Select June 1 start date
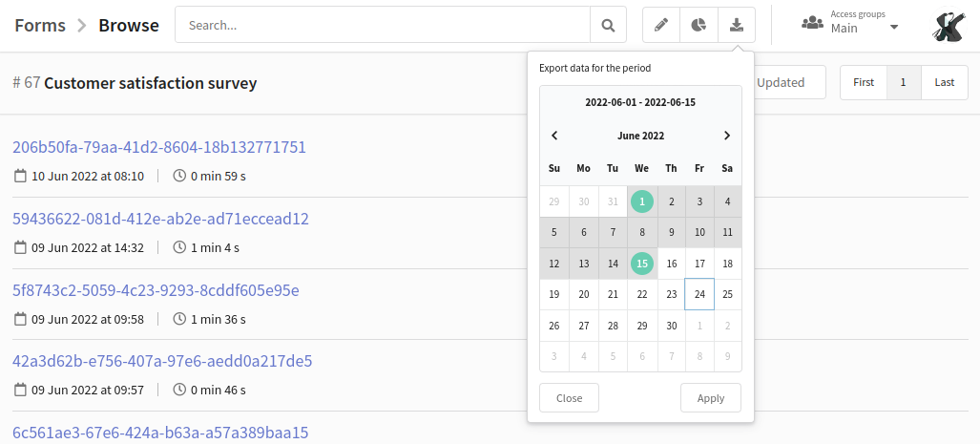Screen dimensions: 980x444 [642, 201]
